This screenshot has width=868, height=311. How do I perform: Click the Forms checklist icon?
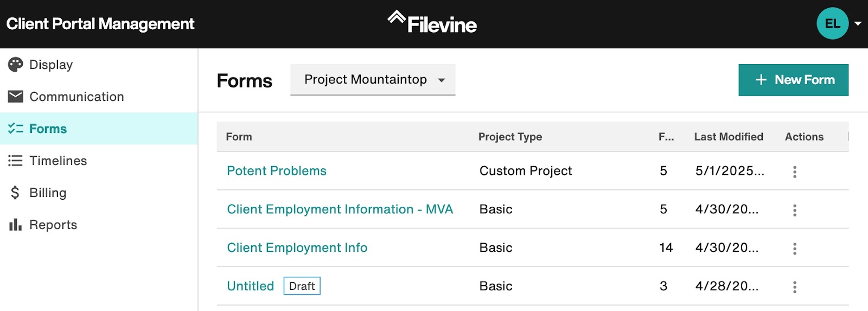click(16, 129)
